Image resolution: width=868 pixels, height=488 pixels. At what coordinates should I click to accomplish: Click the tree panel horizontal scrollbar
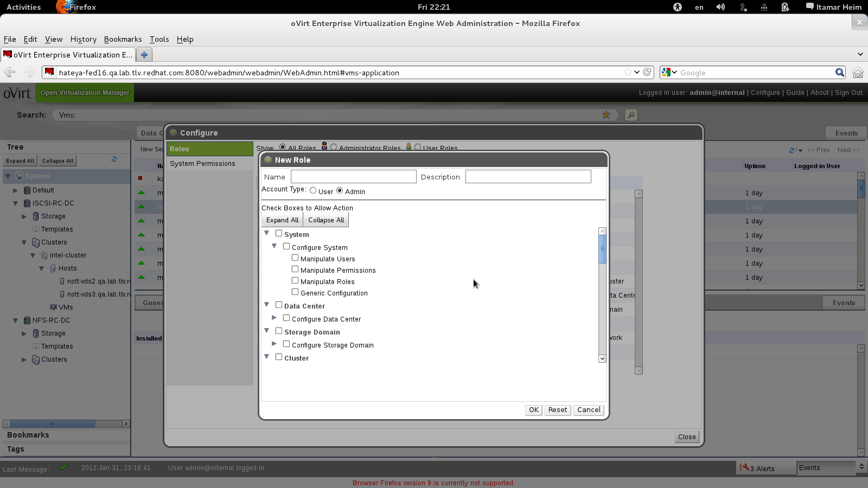click(53, 423)
